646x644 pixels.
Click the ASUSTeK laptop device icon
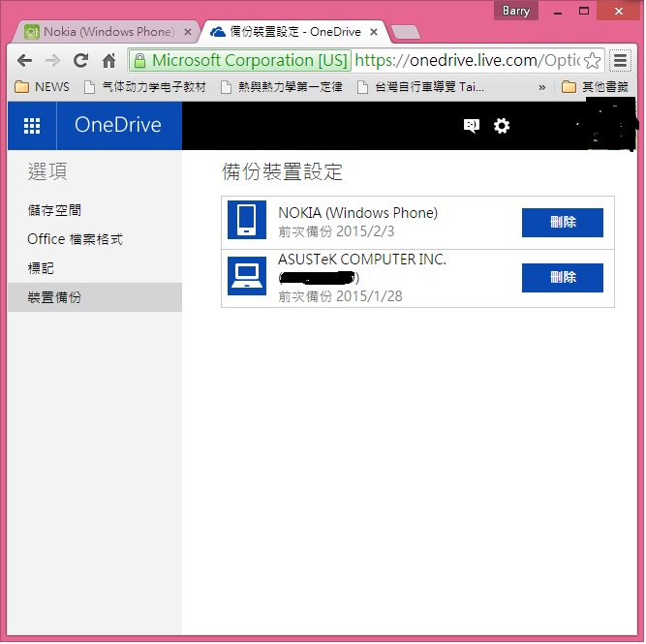(x=247, y=276)
